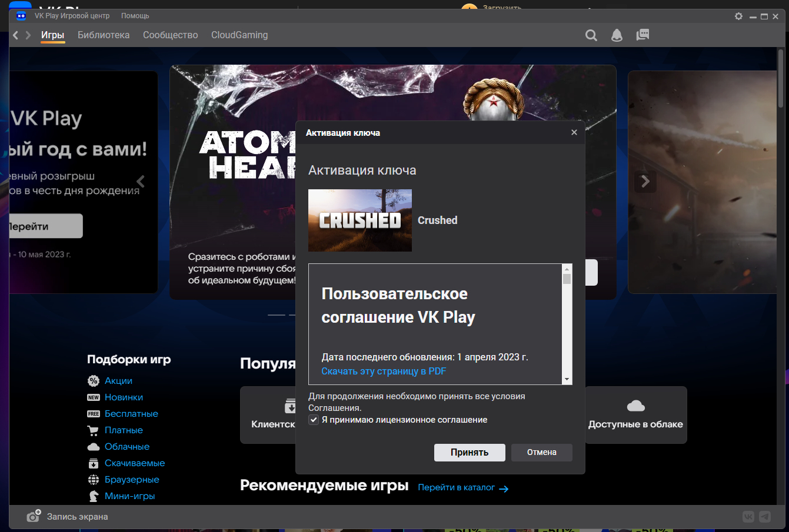Click the agreement scrollbar down arrow
This screenshot has height=532, width=789.
coord(567,380)
